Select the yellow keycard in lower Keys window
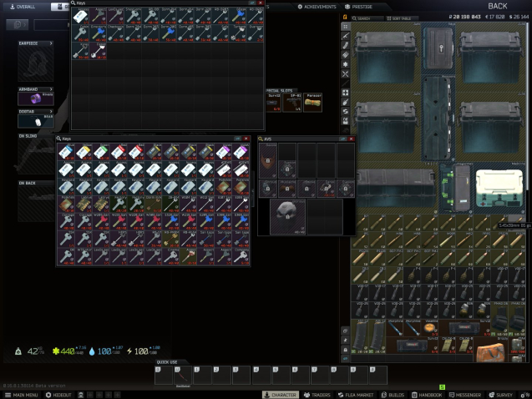This screenshot has width=532, height=399. [84, 152]
